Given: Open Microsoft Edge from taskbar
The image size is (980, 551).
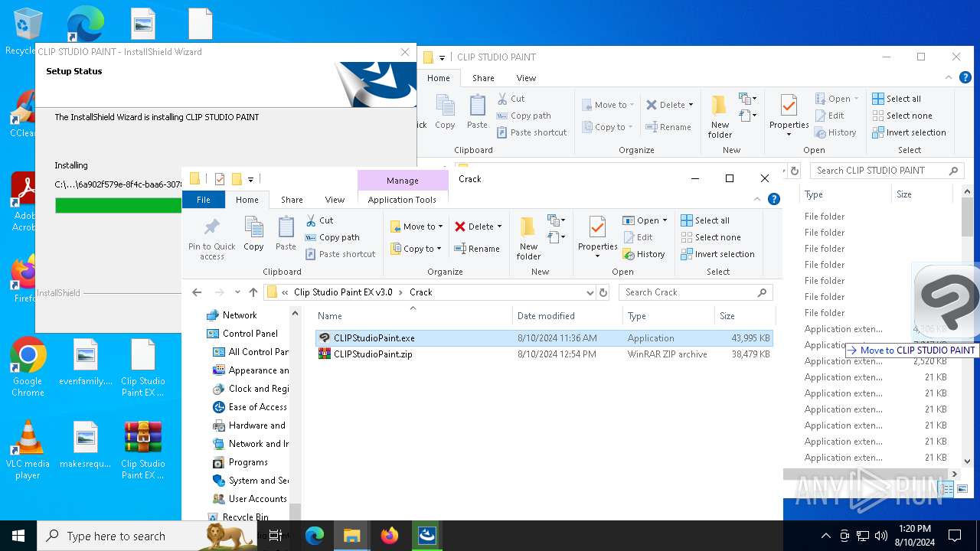Looking at the screenshot, I should coord(315,536).
